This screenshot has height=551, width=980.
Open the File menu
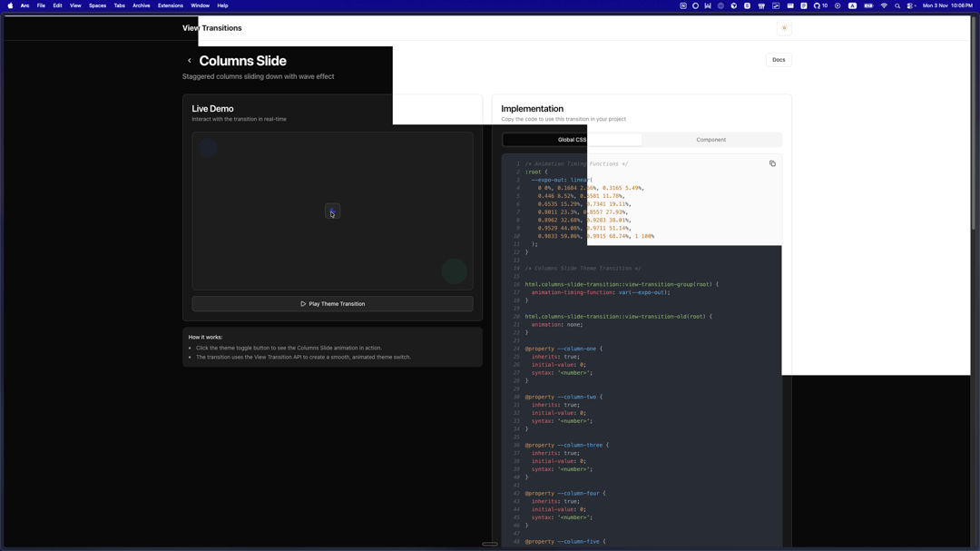point(41,5)
